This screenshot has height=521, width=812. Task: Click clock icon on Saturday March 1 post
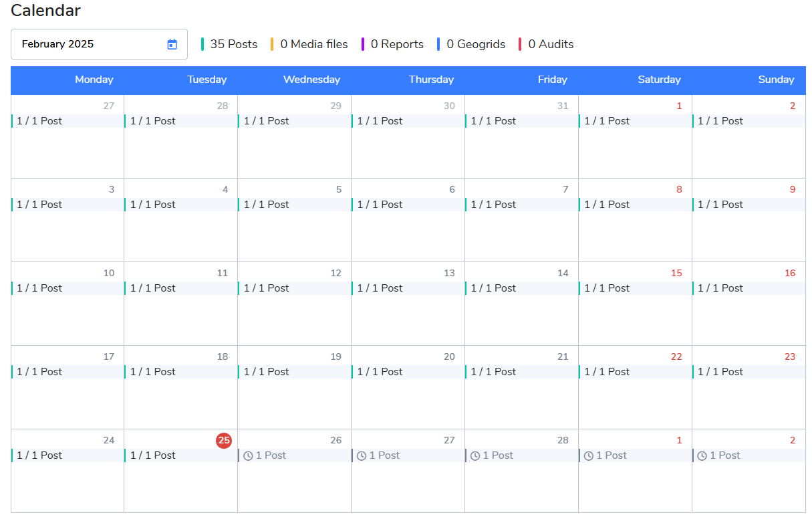coord(589,455)
